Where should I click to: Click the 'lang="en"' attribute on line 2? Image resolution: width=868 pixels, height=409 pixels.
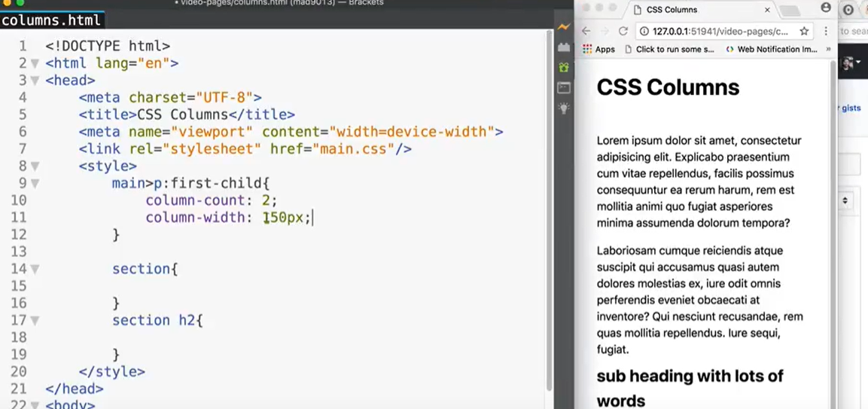pyautogui.click(x=132, y=63)
